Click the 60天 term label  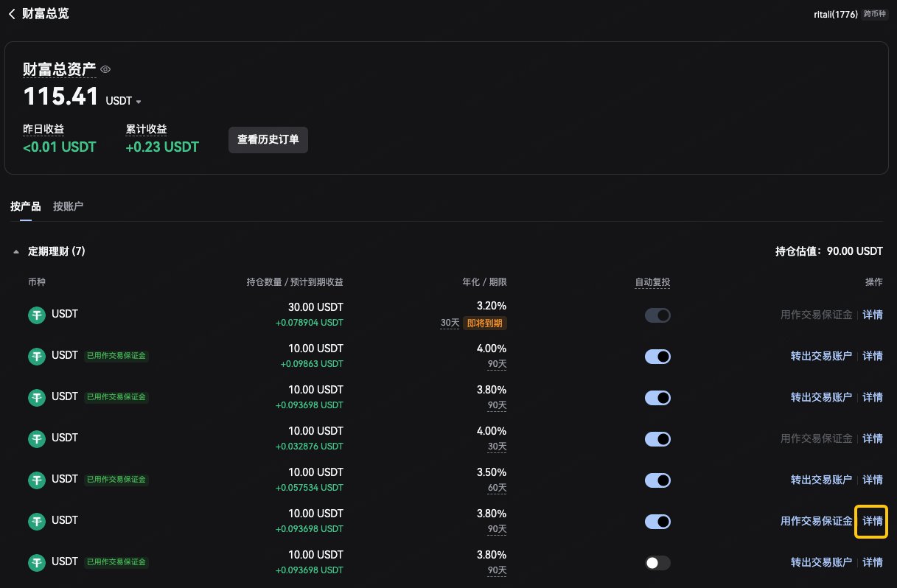click(x=497, y=488)
